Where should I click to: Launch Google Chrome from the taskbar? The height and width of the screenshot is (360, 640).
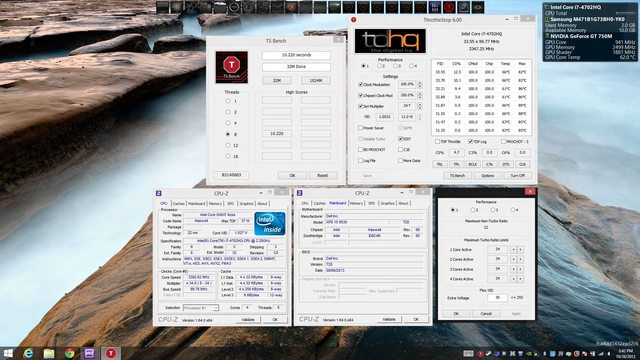[x=69, y=353]
